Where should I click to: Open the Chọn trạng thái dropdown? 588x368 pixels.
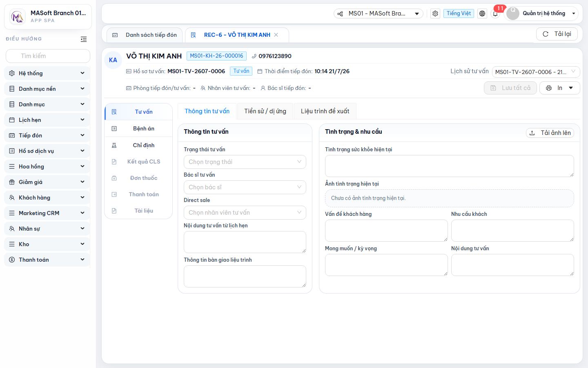coord(245,162)
